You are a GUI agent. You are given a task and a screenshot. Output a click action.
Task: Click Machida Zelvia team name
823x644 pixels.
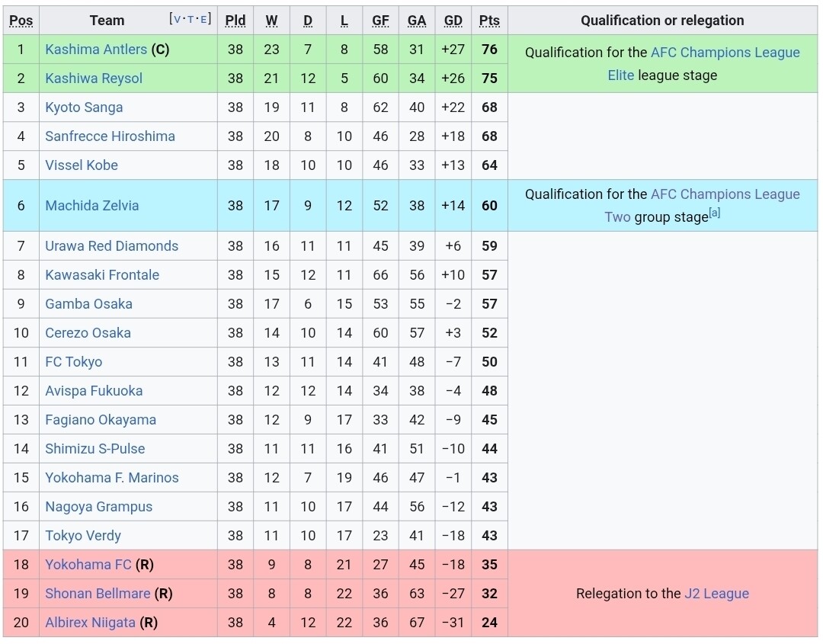click(91, 206)
